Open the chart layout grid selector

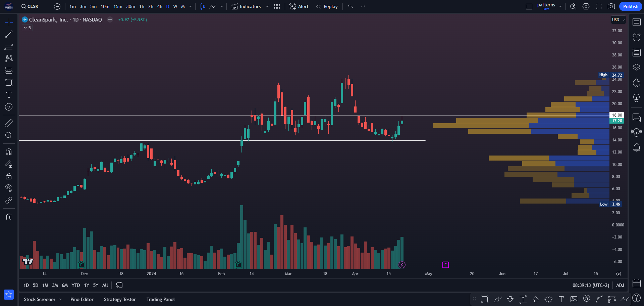[x=277, y=6]
